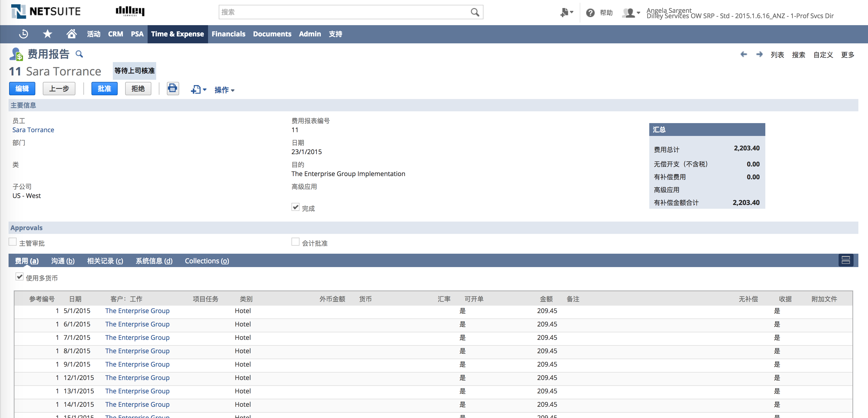The width and height of the screenshot is (868, 418).
Task: Click the 批准 approve button
Action: pyautogui.click(x=104, y=89)
